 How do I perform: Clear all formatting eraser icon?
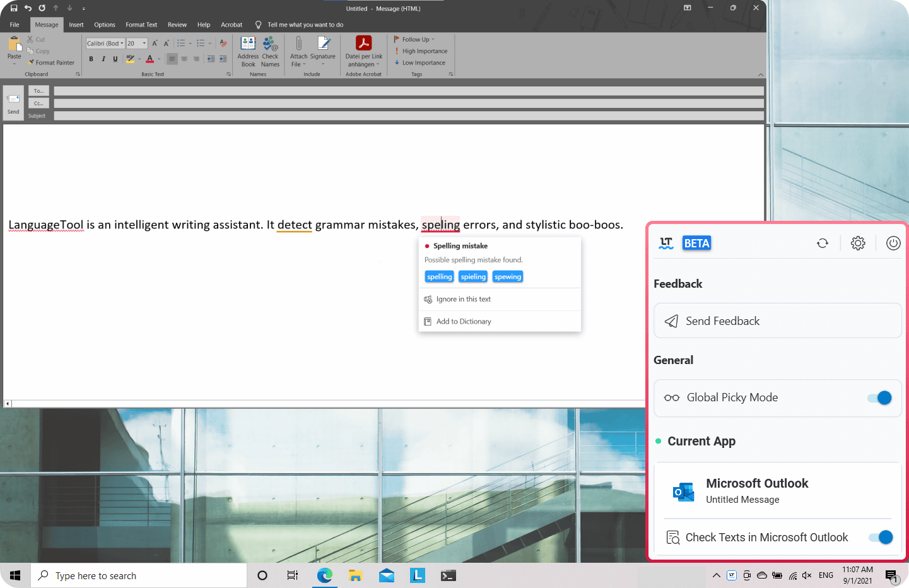click(223, 43)
